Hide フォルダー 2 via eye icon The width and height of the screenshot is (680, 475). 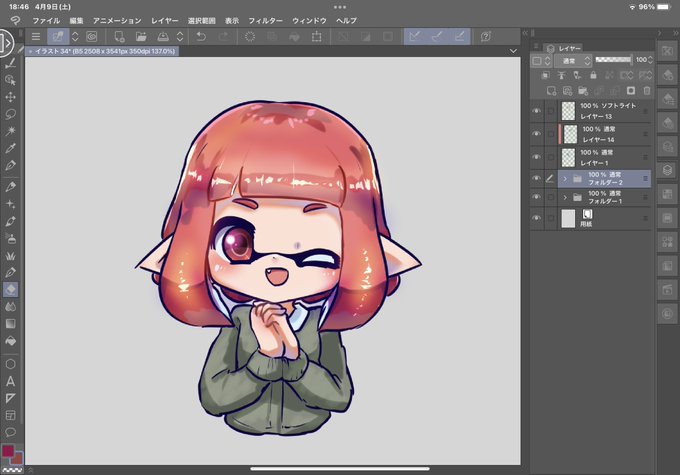point(536,178)
